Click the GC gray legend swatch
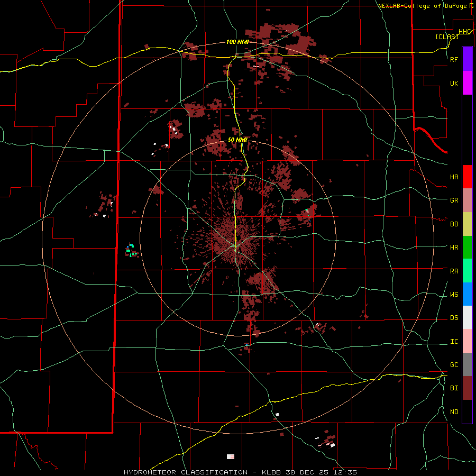 [x=467, y=364]
